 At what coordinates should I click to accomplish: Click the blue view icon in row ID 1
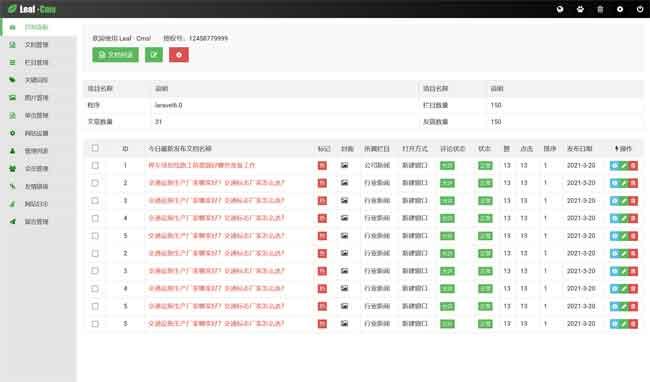click(x=614, y=165)
